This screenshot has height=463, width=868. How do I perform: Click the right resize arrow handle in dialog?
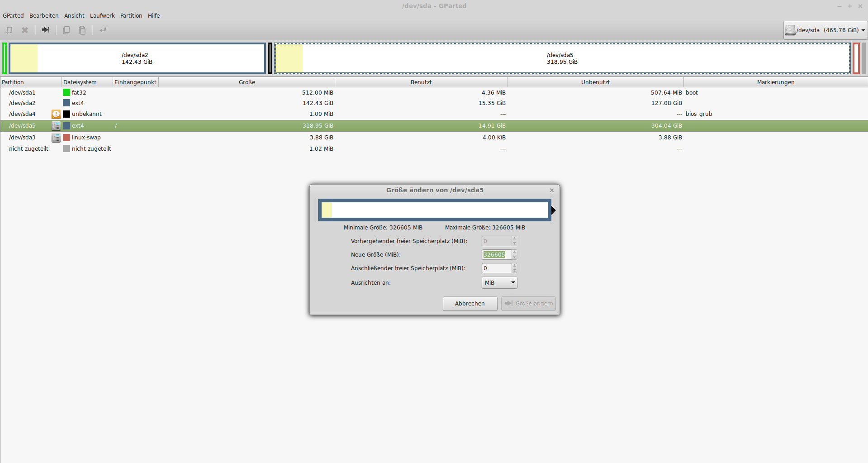click(553, 210)
